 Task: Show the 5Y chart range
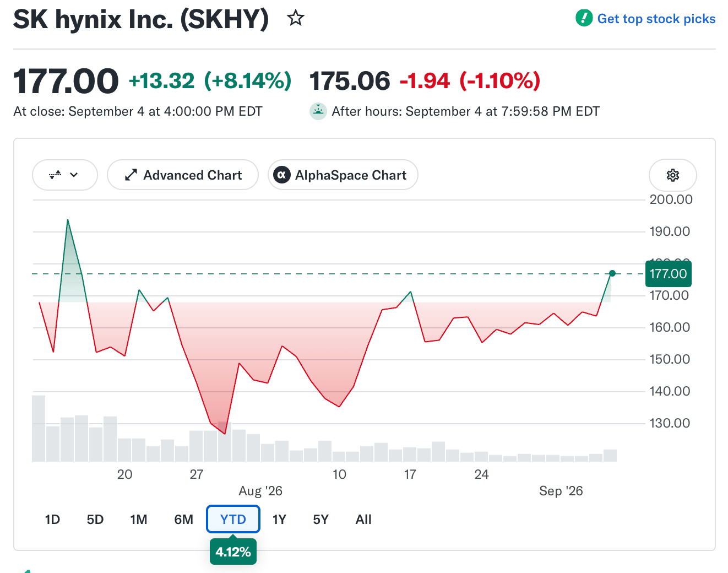[x=320, y=520]
